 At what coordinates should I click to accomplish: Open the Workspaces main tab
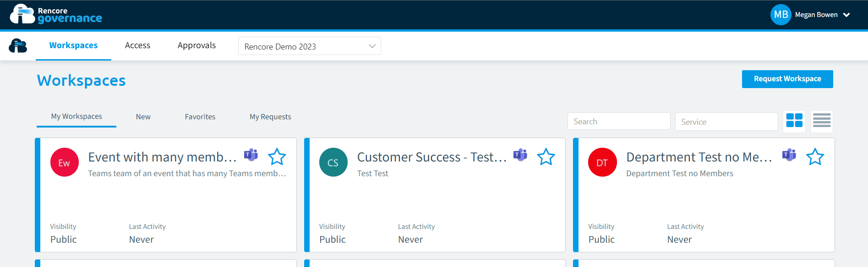tap(73, 45)
